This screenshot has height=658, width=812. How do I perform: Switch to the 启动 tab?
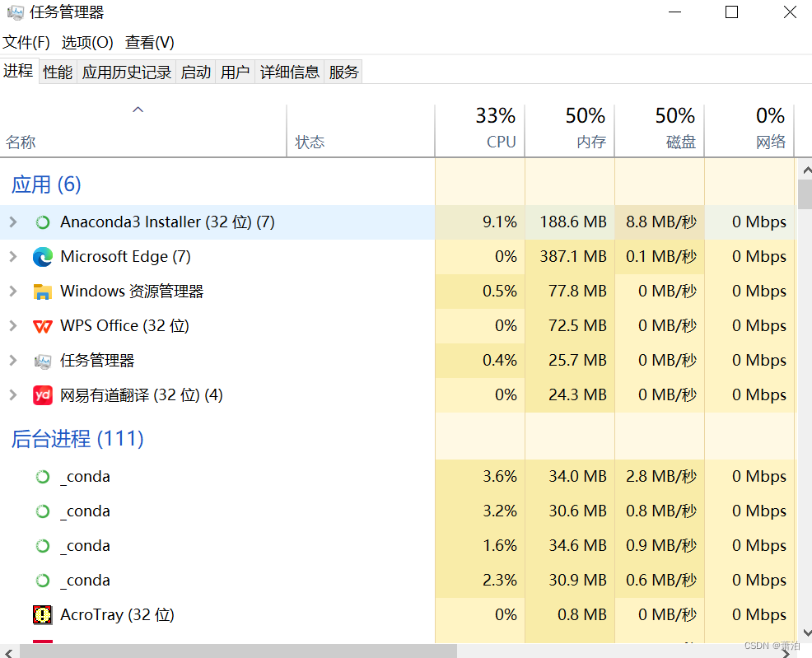(x=196, y=72)
